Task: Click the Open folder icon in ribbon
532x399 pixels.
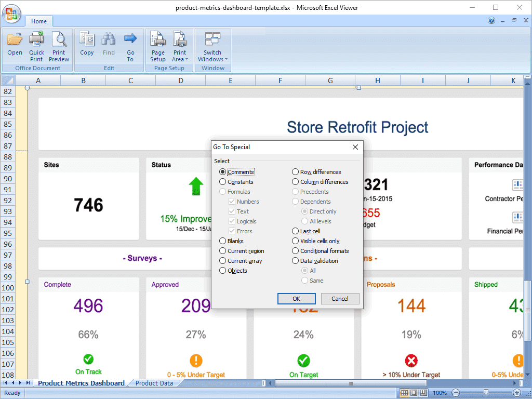Action: pos(15,39)
